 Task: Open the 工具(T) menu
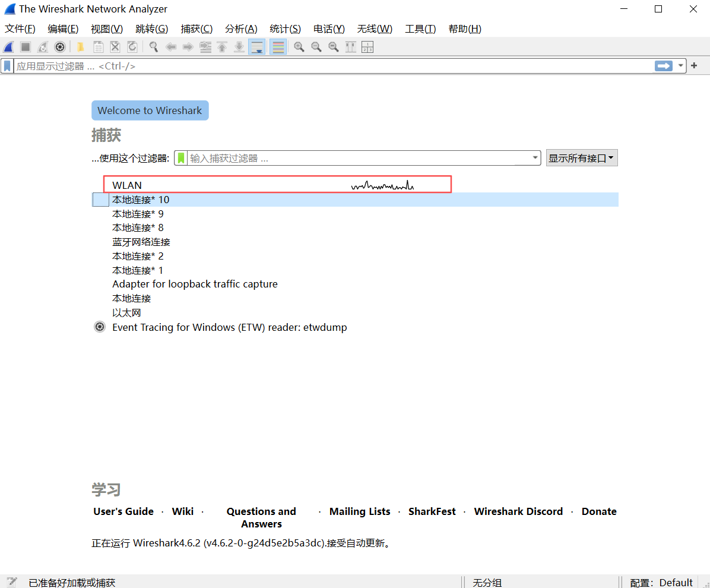[420, 29]
